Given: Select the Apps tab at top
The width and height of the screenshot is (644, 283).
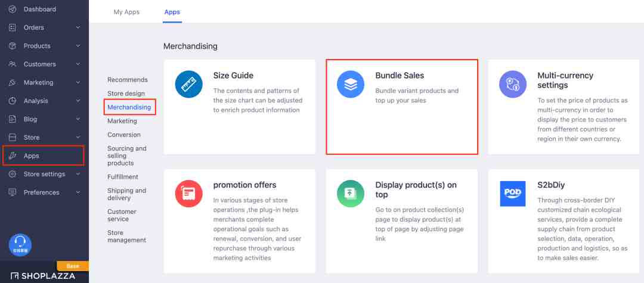Looking at the screenshot, I should [x=172, y=12].
